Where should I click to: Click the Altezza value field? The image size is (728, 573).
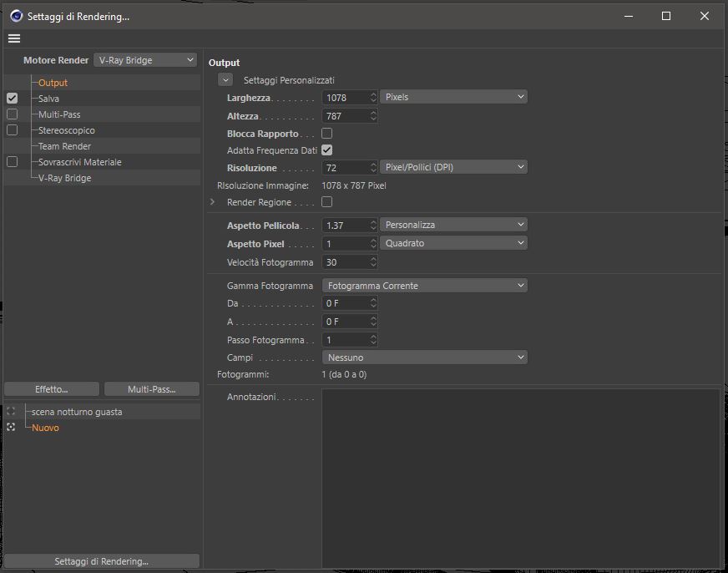pyautogui.click(x=346, y=116)
